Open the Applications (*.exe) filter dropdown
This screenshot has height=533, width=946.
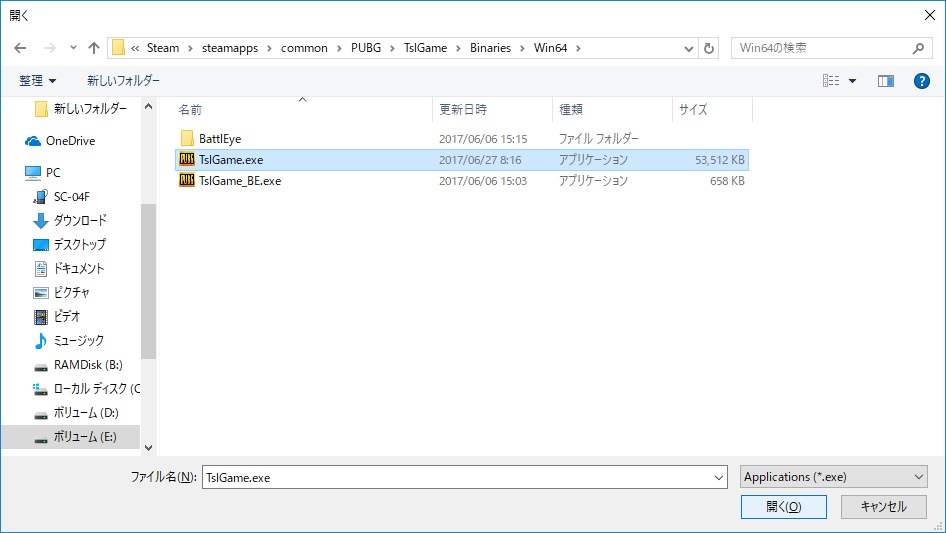coord(833,477)
